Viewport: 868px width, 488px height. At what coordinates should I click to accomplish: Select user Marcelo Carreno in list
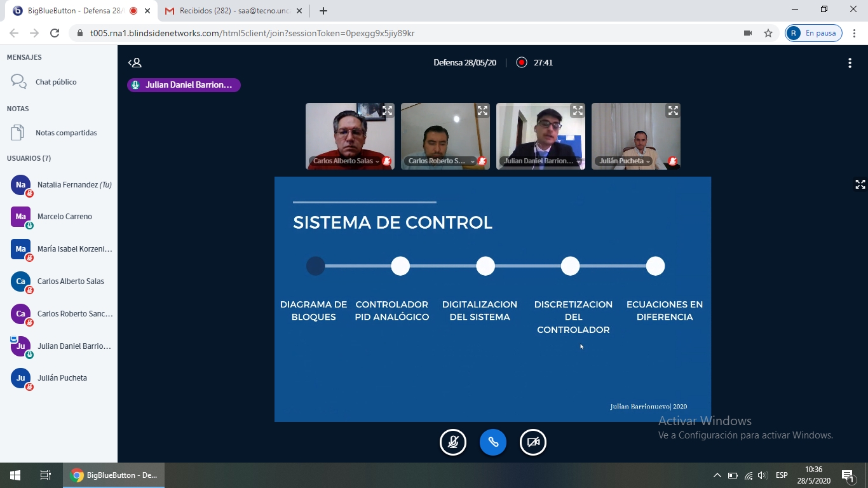[64, 217]
